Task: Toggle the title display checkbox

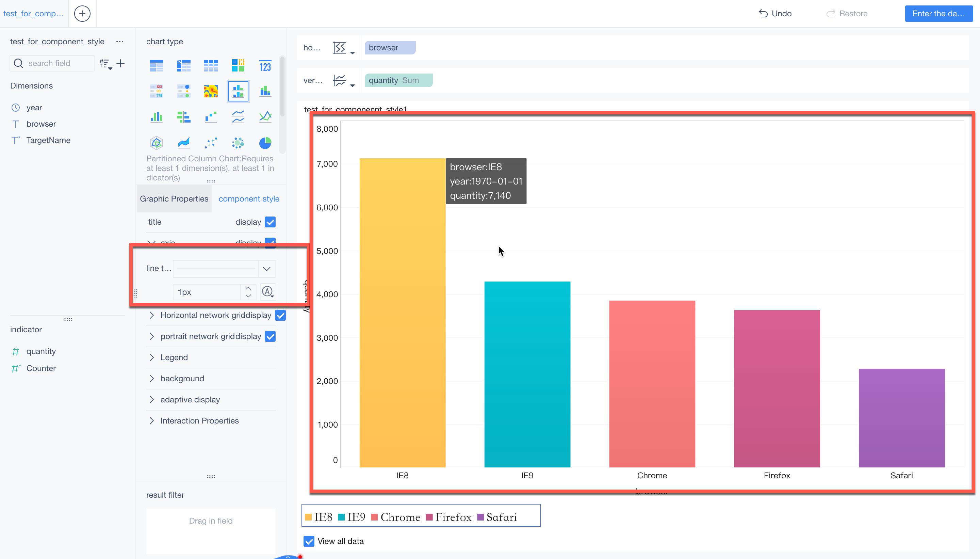Action: (270, 222)
